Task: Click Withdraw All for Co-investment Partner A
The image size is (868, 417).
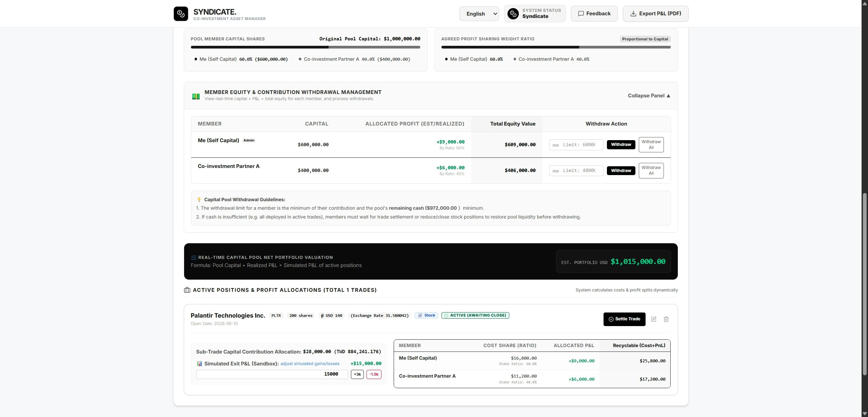Action: [651, 170]
